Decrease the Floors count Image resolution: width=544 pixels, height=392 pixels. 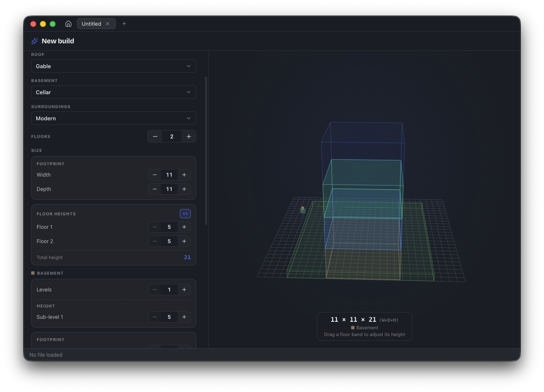155,136
